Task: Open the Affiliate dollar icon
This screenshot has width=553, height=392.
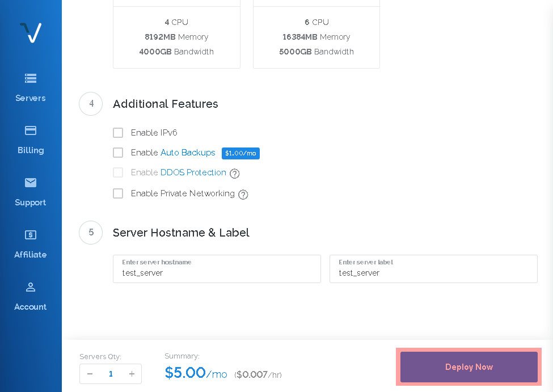Action: [31, 235]
